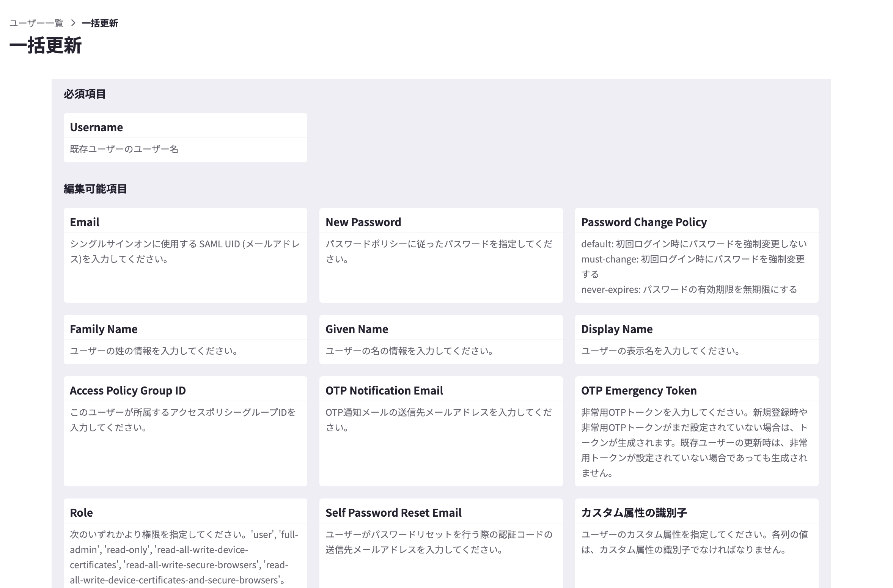Image resolution: width=893 pixels, height=588 pixels.
Task: Click the ユーザー一覧 breadcrumb link
Action: [36, 23]
